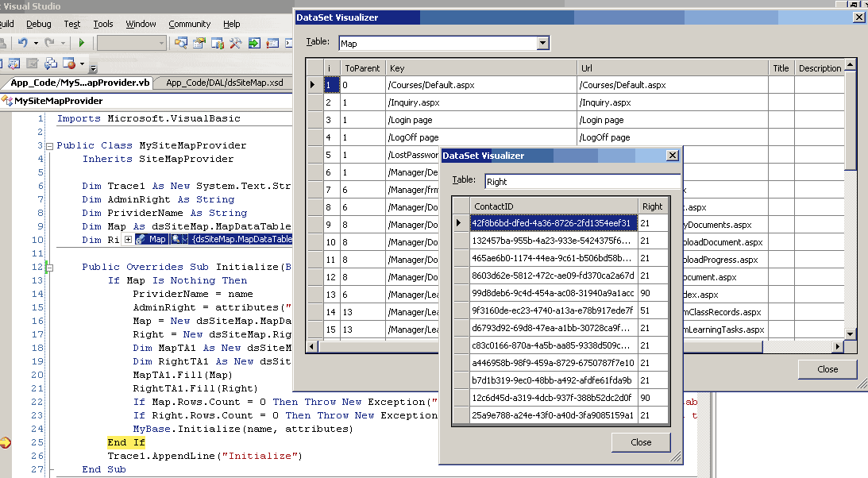This screenshot has height=478, width=868.
Task: Click the Map grid horizontal scrollbar left arrow
Action: point(312,346)
